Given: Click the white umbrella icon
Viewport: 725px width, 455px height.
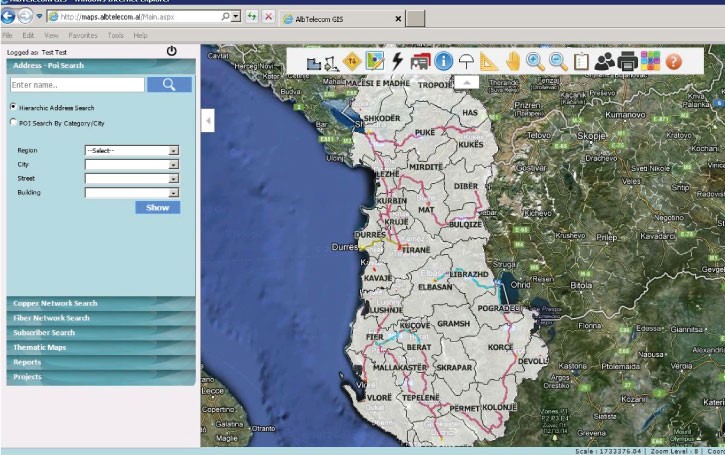Looking at the screenshot, I should [467, 61].
